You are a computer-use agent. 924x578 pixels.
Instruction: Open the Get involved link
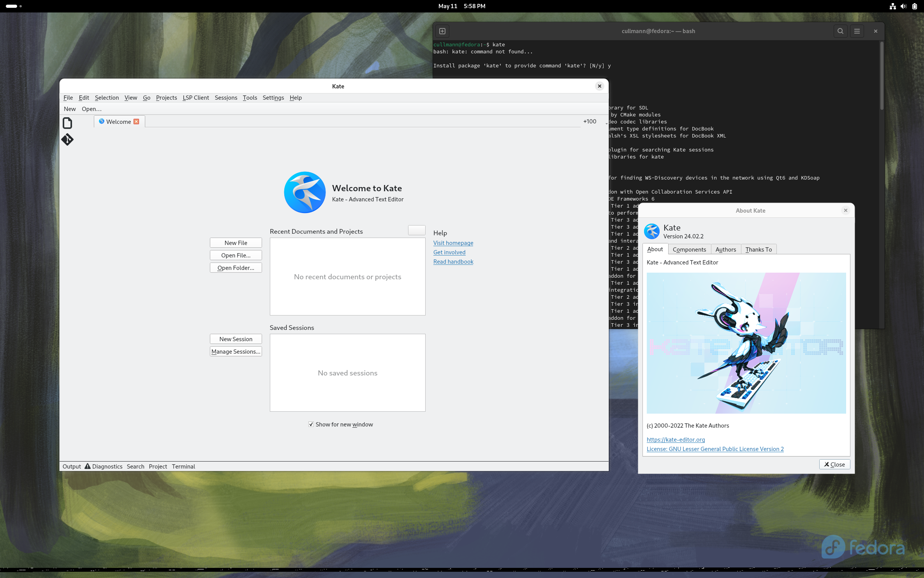(449, 252)
